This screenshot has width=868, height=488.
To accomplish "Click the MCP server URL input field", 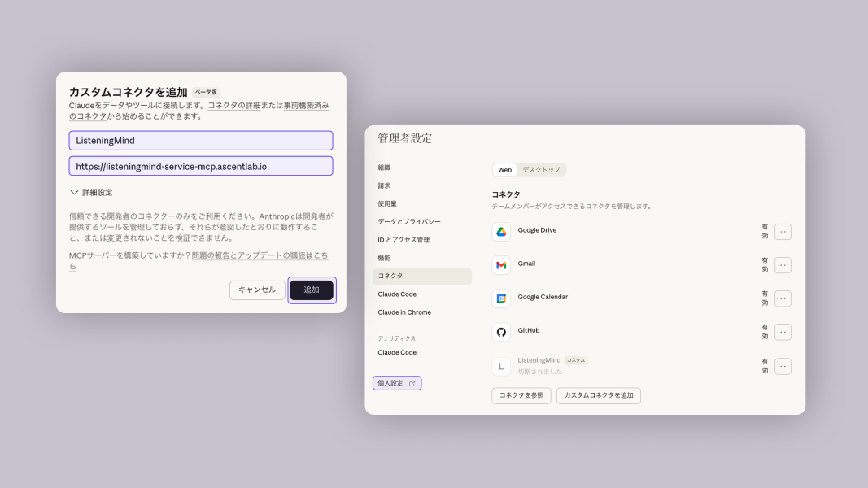I will click(x=201, y=166).
